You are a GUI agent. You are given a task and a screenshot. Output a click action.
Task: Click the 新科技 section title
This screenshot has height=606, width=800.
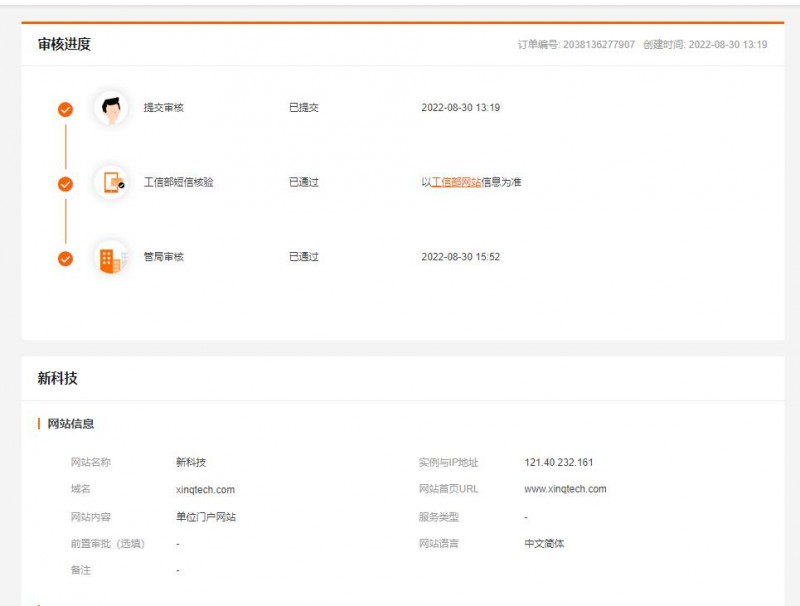tap(57, 379)
